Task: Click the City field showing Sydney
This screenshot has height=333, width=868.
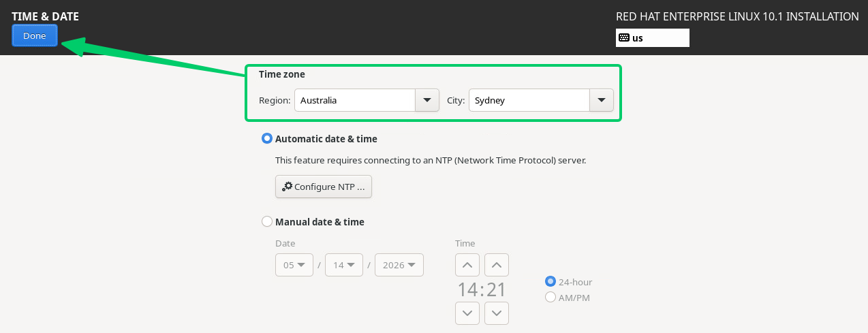Action: click(529, 100)
